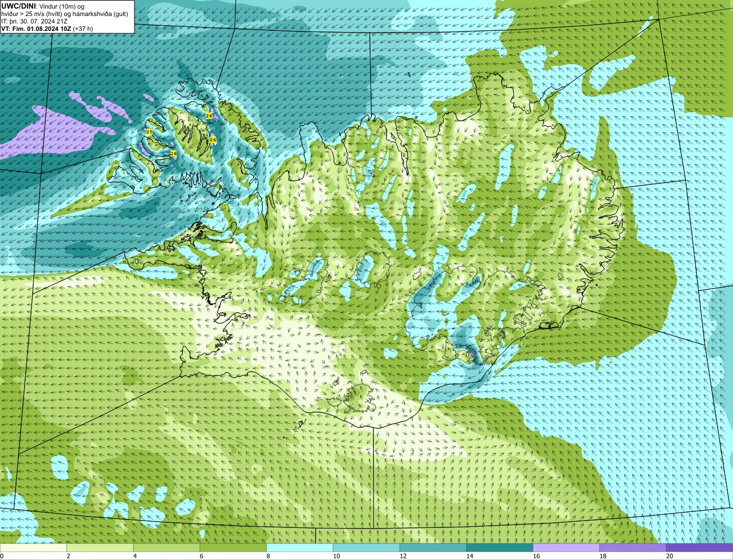Screen dimensions: 733x560
Task: Click the legend scale value '16'
Action: click(537, 556)
